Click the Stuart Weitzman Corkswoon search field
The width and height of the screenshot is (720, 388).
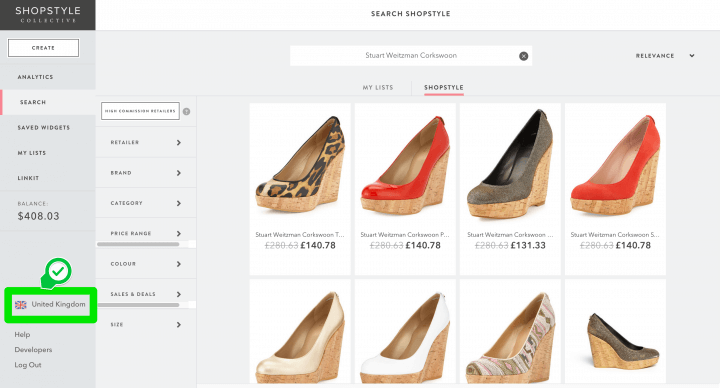tap(411, 56)
